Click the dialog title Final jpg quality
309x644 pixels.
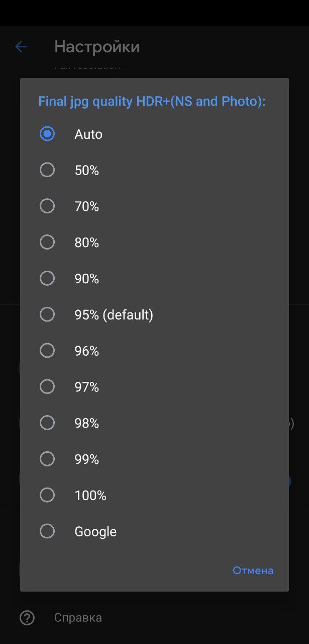tap(152, 102)
